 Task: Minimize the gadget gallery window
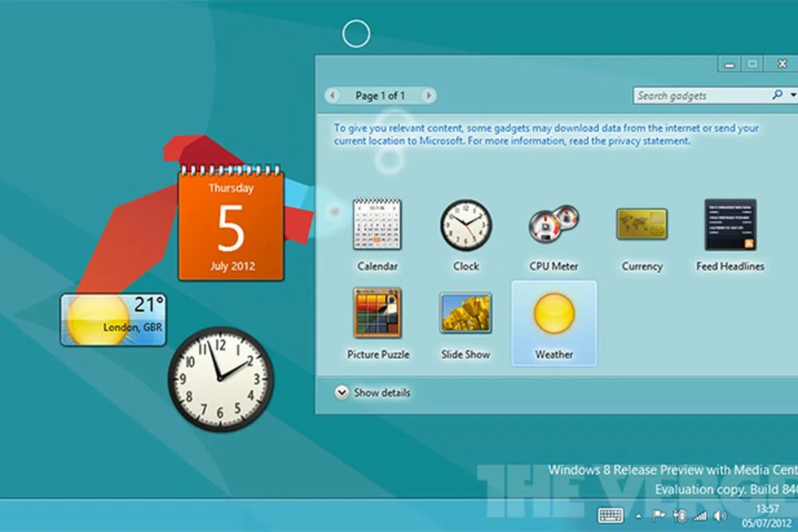click(730, 64)
